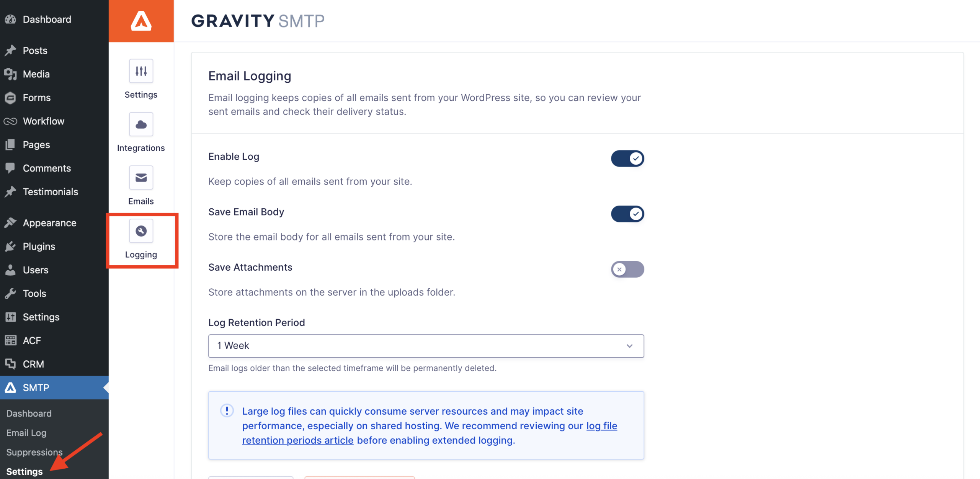
Task: Open the Email Log submenu item
Action: click(26, 433)
